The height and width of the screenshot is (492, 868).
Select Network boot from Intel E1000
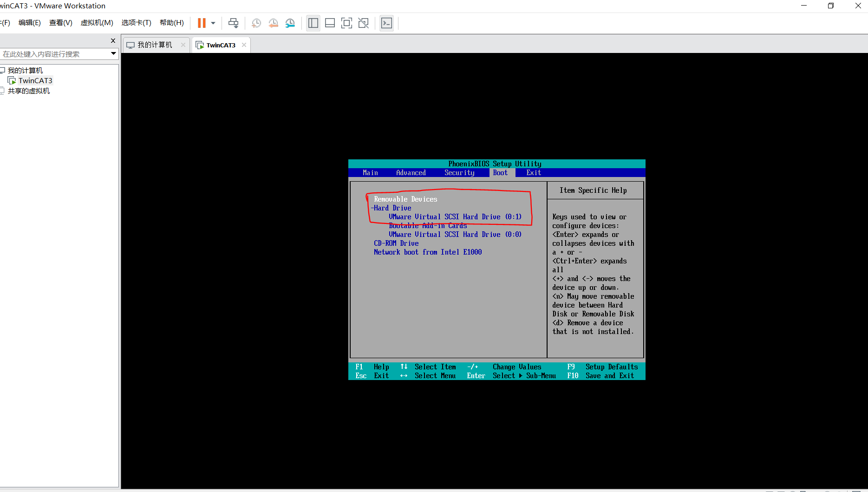[428, 252]
